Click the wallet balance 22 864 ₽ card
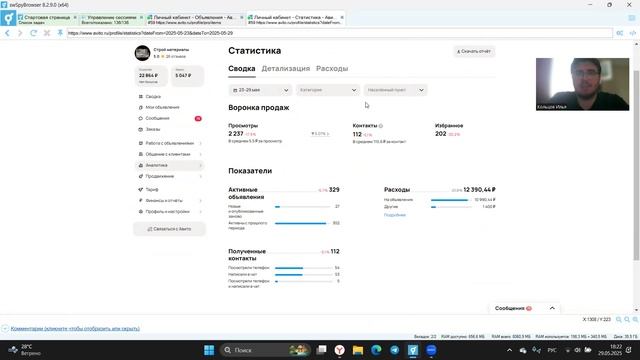640x360 pixels. [151, 76]
